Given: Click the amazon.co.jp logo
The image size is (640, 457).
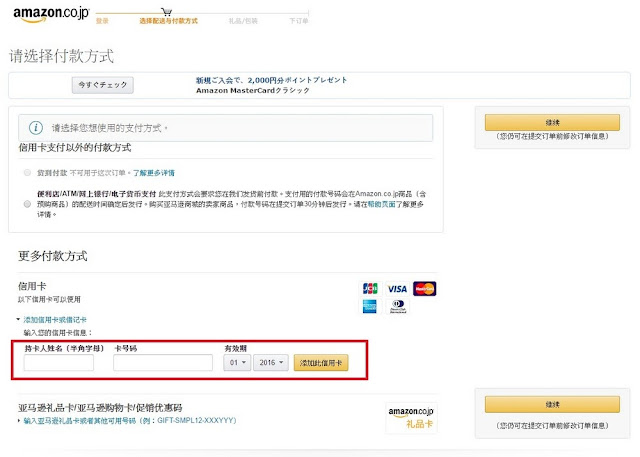Looking at the screenshot, I should 51,14.
